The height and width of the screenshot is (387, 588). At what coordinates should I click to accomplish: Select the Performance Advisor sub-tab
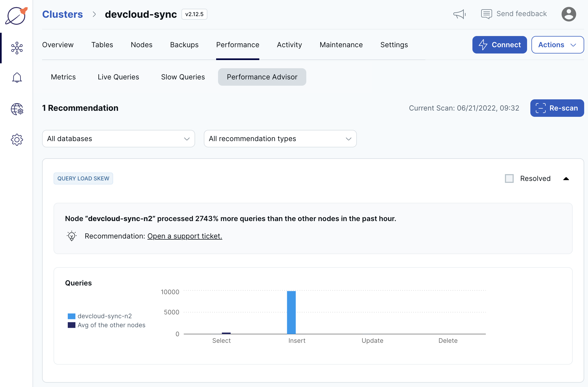pyautogui.click(x=262, y=77)
